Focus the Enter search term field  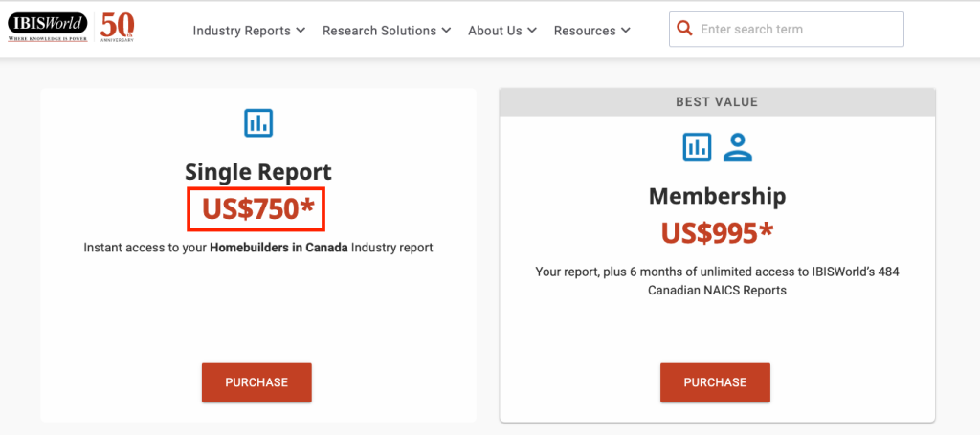[x=787, y=30]
